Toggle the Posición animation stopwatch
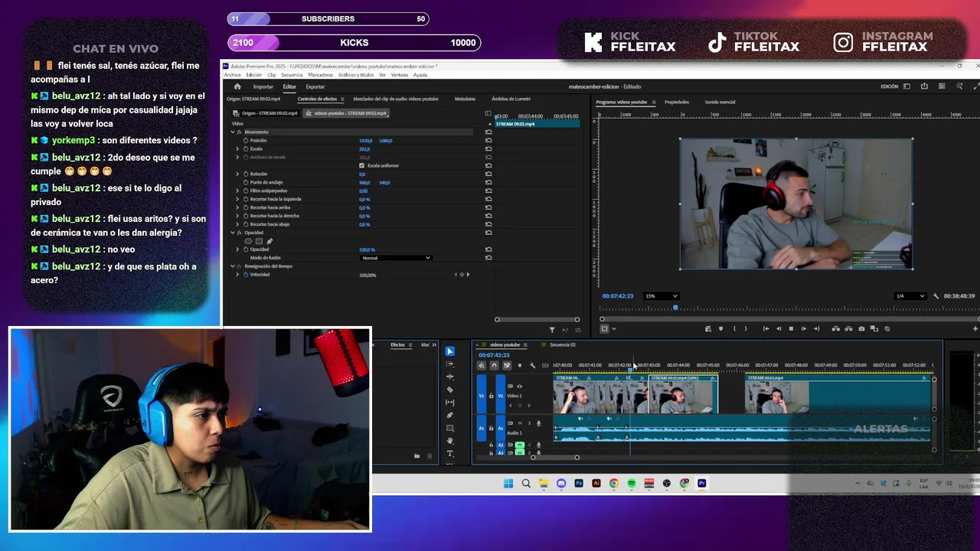This screenshot has height=551, width=980. (x=246, y=141)
